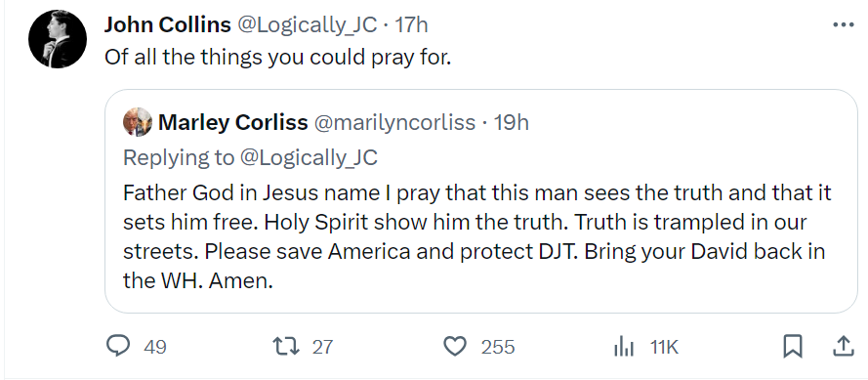This screenshot has width=868, height=380.
Task: Open the three-dot more options menu
Action: coord(843,25)
